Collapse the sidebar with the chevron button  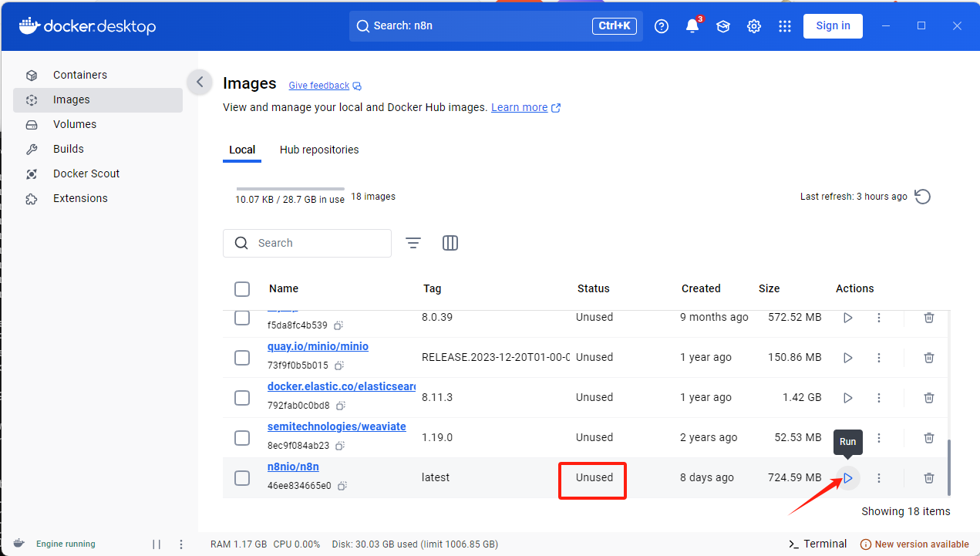tap(200, 82)
